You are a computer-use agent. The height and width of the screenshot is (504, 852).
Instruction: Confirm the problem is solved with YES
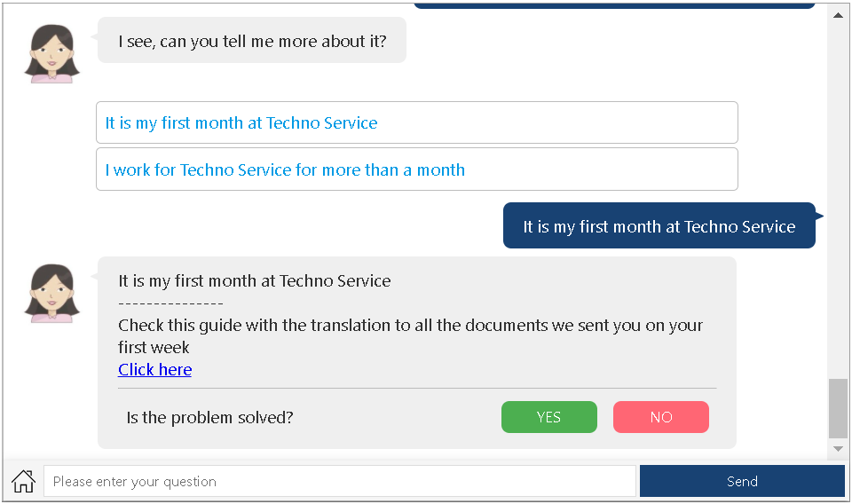[548, 417]
